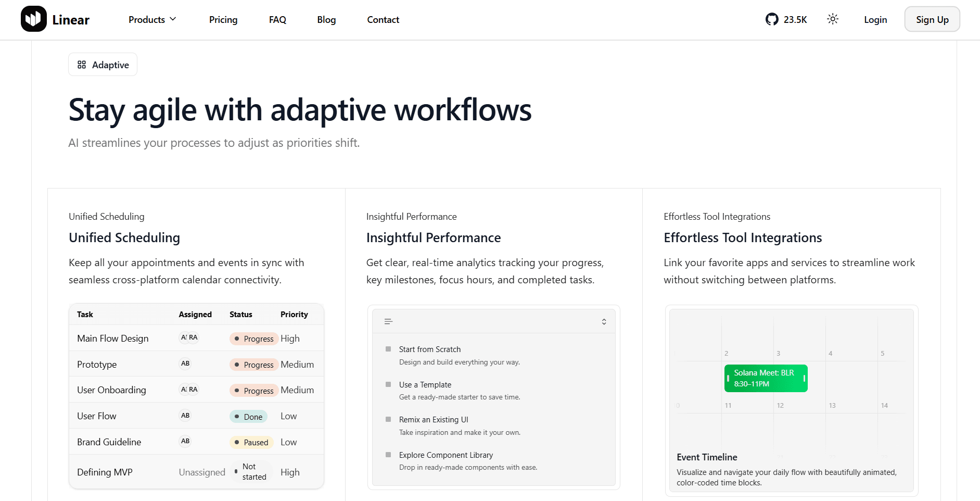
Task: Click the Linear logo icon
Action: tap(33, 19)
